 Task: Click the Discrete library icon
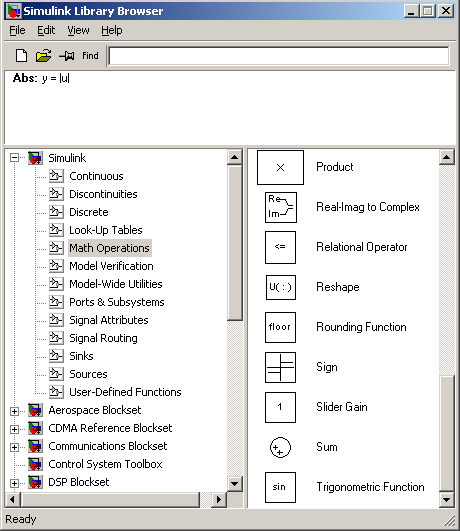pos(56,212)
